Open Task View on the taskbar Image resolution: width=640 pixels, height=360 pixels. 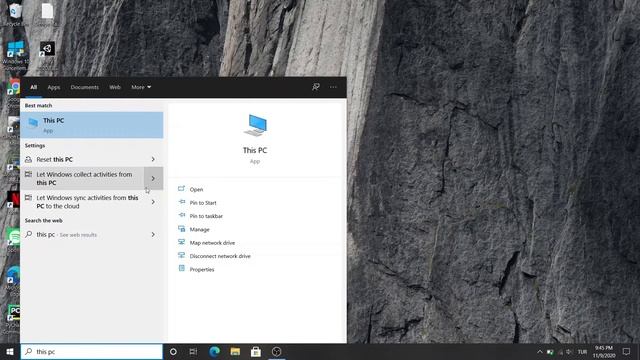193,351
